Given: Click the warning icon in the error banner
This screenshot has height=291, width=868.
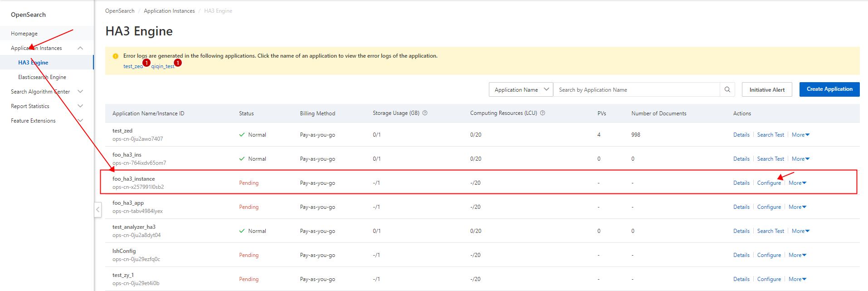Looking at the screenshot, I should (116, 56).
